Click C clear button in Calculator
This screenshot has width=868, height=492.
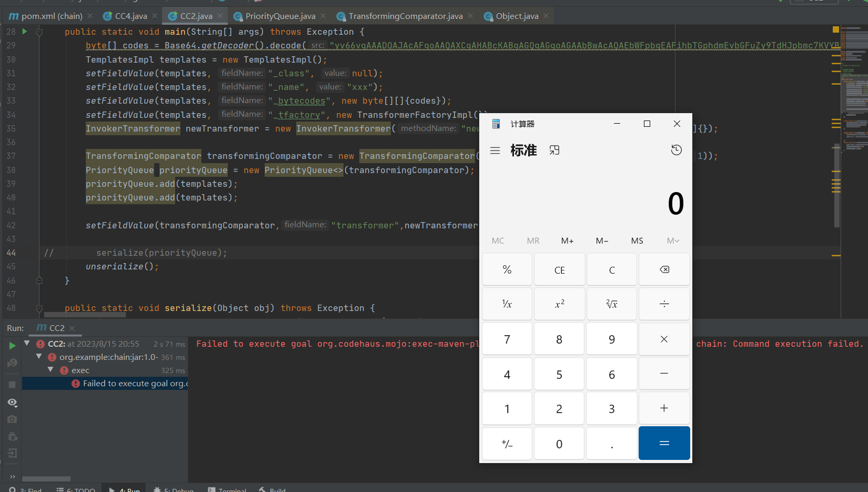click(x=612, y=269)
